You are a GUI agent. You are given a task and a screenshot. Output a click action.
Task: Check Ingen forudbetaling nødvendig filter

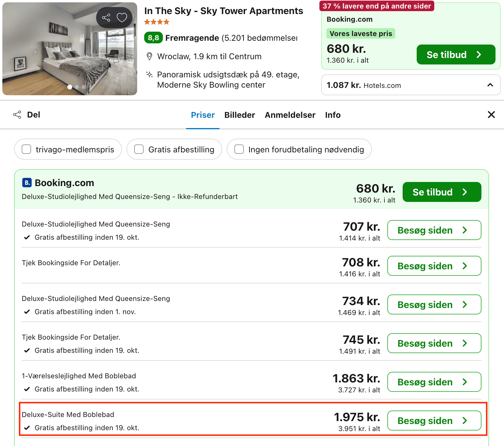pos(239,149)
